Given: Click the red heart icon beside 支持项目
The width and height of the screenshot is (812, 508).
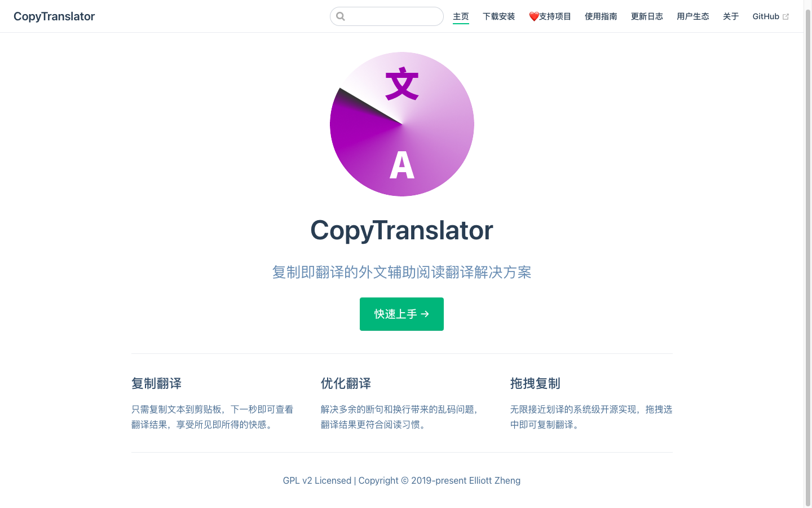Looking at the screenshot, I should [533, 16].
